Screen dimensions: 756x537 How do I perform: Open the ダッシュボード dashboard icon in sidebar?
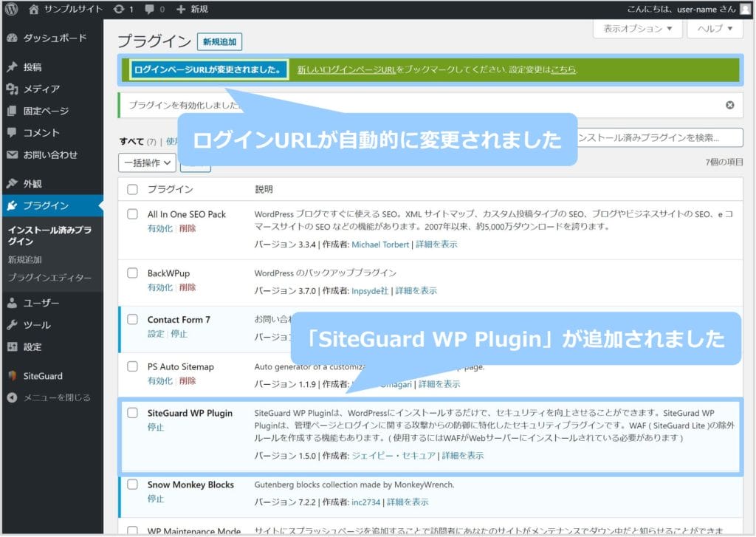[12, 38]
